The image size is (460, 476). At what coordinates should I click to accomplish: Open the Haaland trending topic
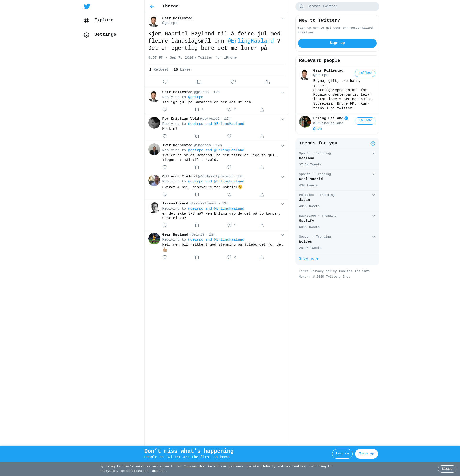[x=337, y=159]
